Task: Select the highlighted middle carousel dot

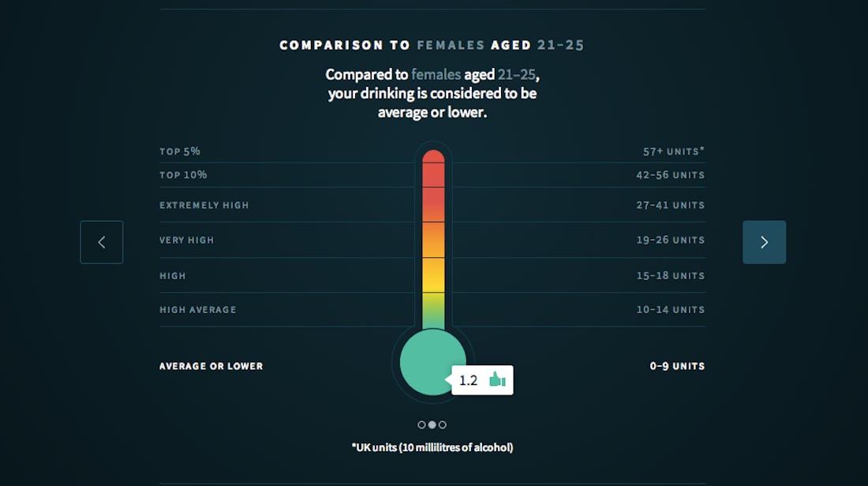Action: (432, 424)
